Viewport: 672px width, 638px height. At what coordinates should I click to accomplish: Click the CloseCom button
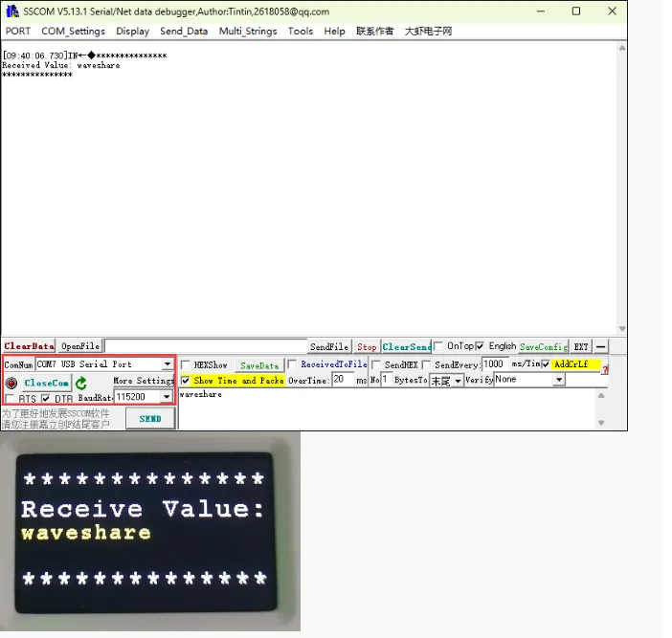tap(47, 383)
